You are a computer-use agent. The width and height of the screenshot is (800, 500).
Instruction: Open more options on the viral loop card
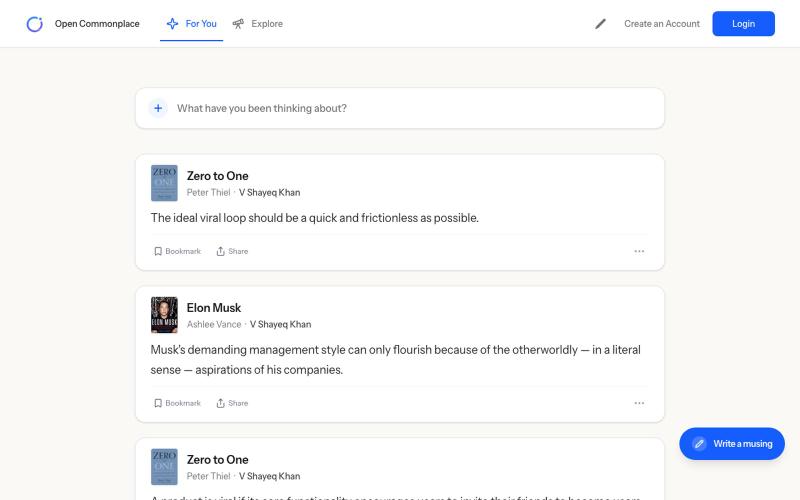pos(639,251)
